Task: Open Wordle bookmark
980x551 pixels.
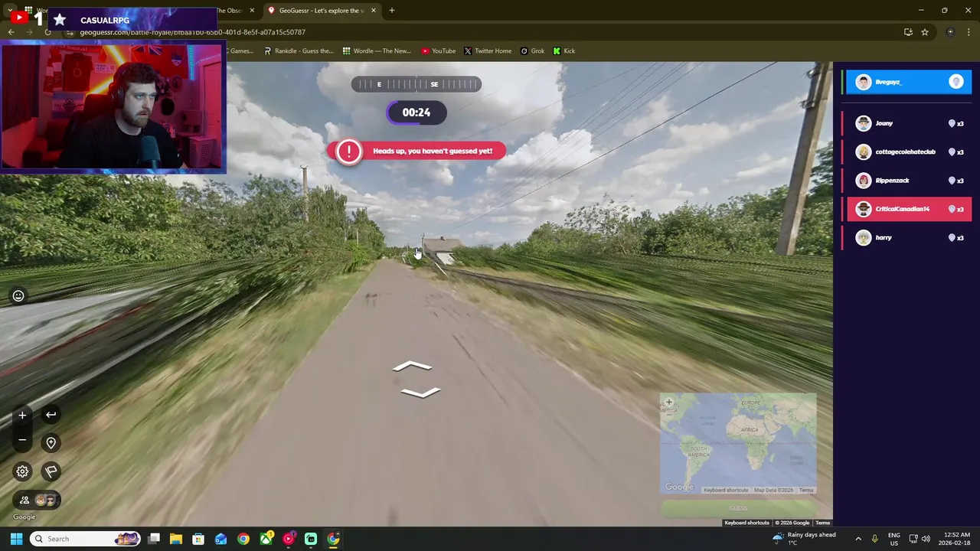Action: point(377,51)
